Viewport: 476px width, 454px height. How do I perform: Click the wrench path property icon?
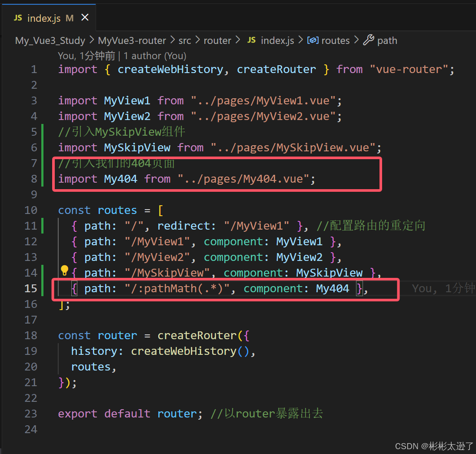click(x=369, y=40)
